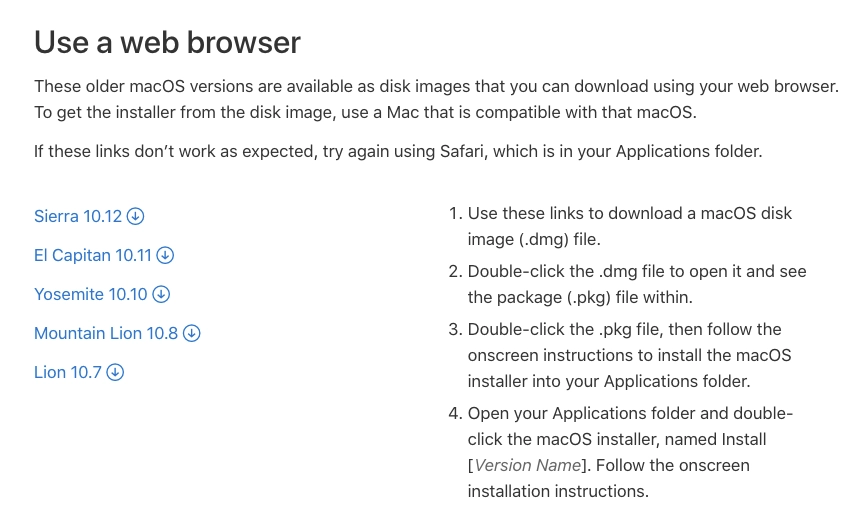The height and width of the screenshot is (522, 862).
Task: Open the Mountain Lion 10.8 link text
Action: (x=105, y=333)
